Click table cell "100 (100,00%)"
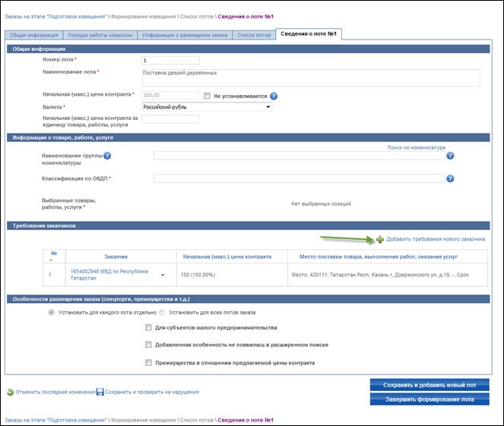This screenshot has height=426, width=504. point(198,275)
